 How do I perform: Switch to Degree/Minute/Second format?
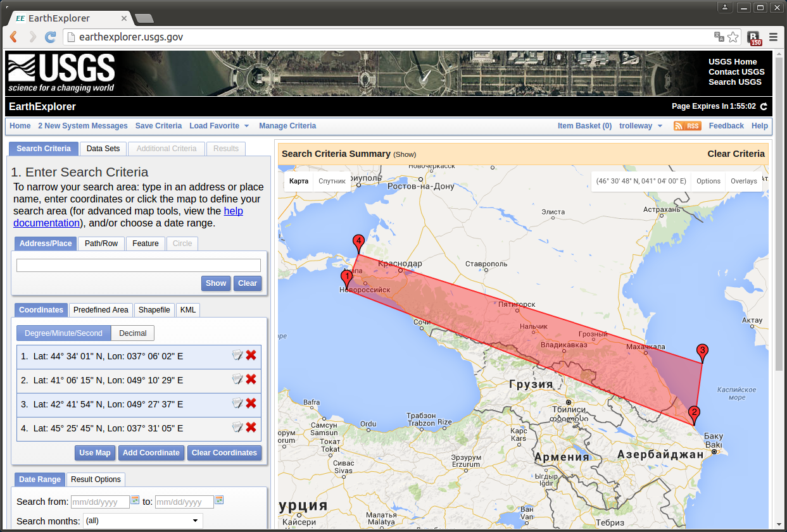63,333
